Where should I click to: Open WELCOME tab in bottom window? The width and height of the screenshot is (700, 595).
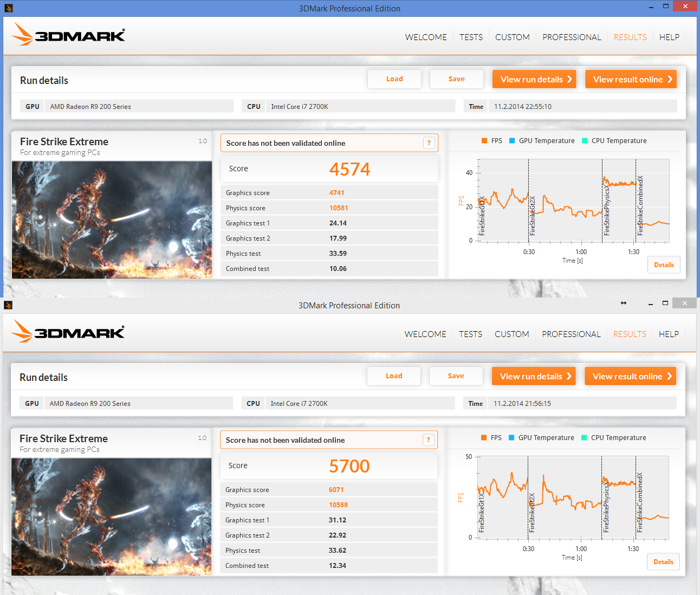coord(425,334)
